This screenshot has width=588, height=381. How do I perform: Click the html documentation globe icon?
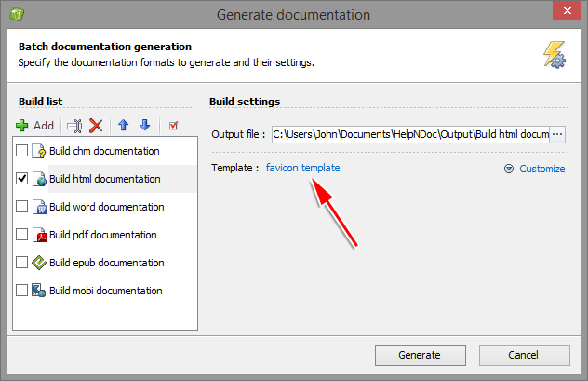39,179
